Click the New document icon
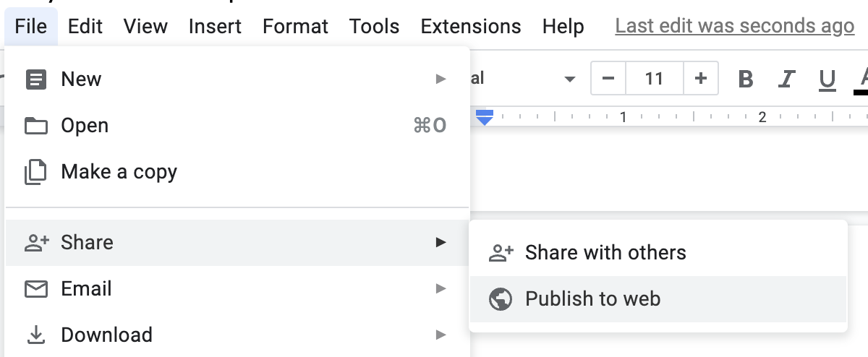 (x=36, y=79)
